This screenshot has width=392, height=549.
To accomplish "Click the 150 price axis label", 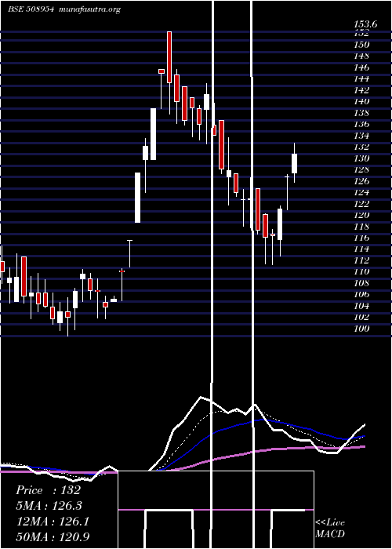I will point(361,45).
